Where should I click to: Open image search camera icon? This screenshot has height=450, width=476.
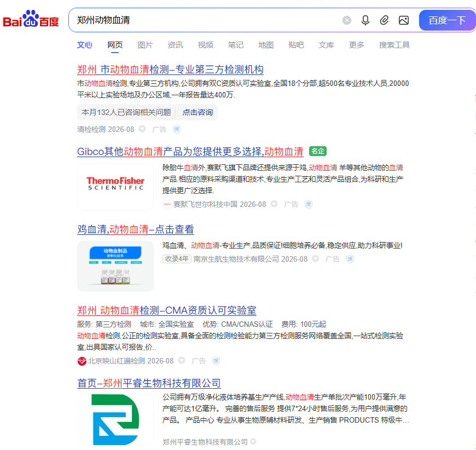[403, 20]
